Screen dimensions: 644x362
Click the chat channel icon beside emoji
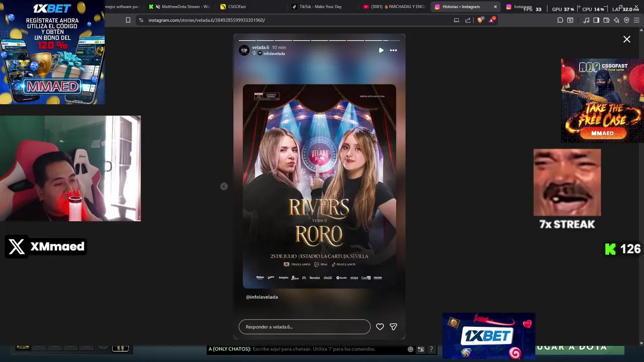(x=421, y=349)
